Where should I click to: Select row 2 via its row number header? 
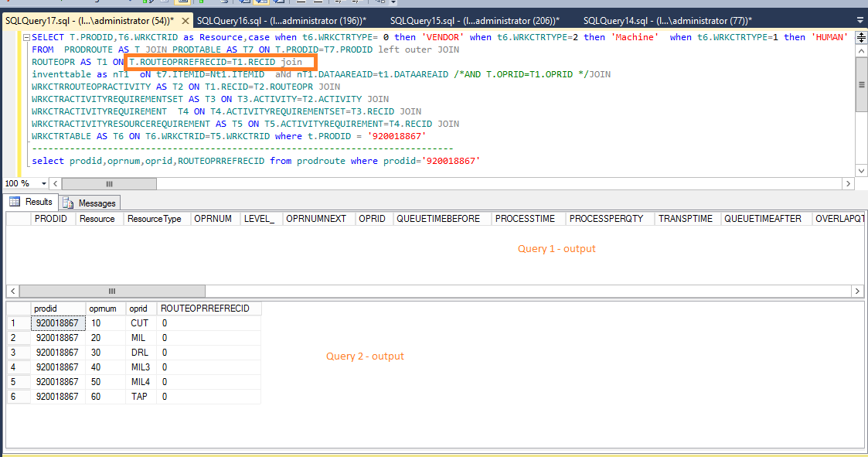click(x=19, y=338)
